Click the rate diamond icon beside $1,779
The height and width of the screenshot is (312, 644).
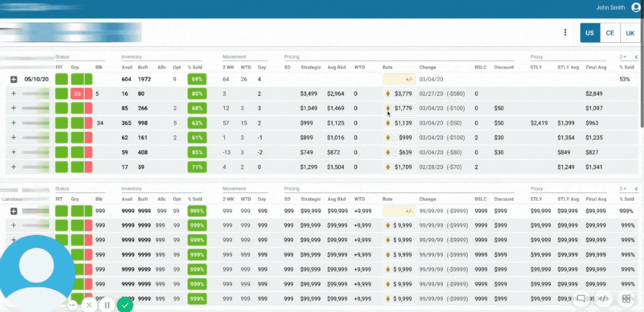pyautogui.click(x=388, y=108)
